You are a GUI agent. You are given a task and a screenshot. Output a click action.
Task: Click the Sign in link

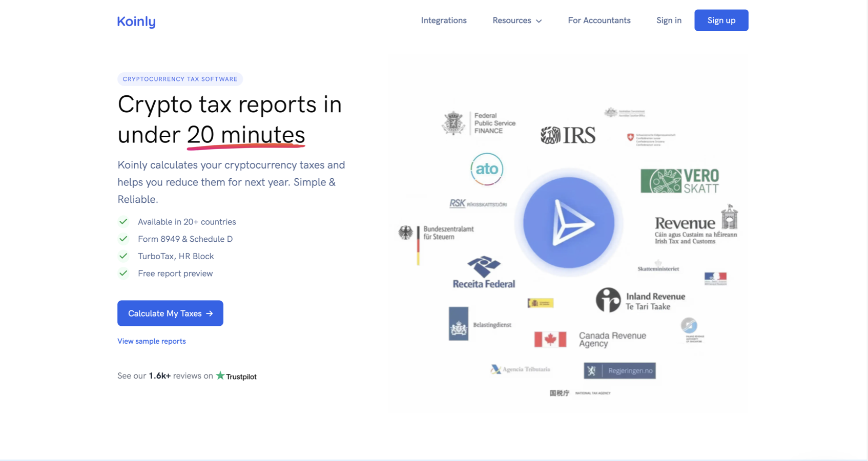tap(669, 20)
